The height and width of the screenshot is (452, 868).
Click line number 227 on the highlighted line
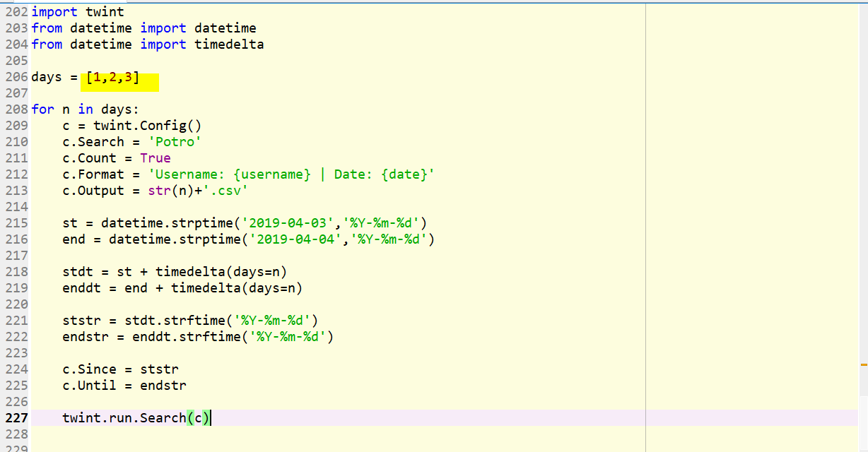click(18, 417)
